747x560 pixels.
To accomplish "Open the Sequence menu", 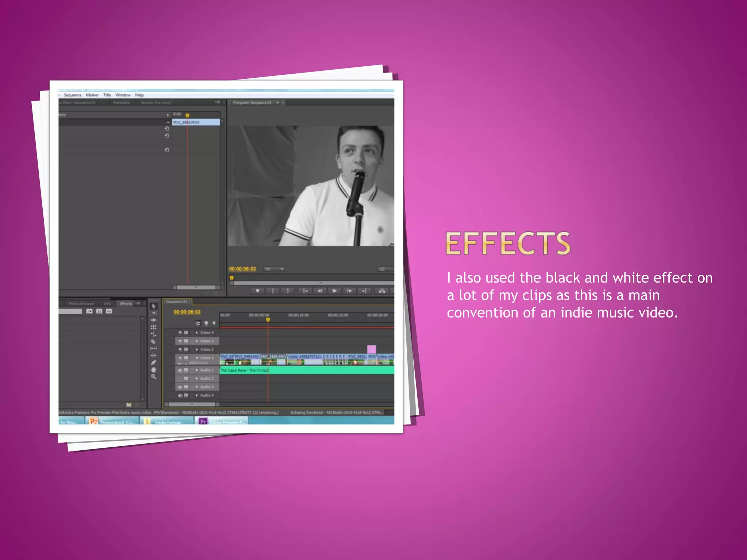I will [73, 95].
